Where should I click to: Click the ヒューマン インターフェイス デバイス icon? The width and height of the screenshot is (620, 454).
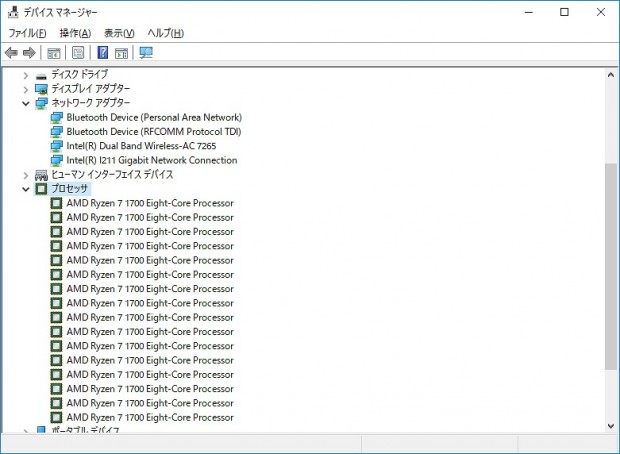41,175
